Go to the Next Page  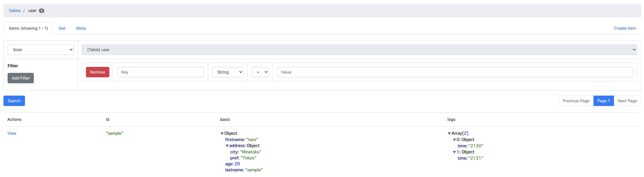(x=627, y=101)
